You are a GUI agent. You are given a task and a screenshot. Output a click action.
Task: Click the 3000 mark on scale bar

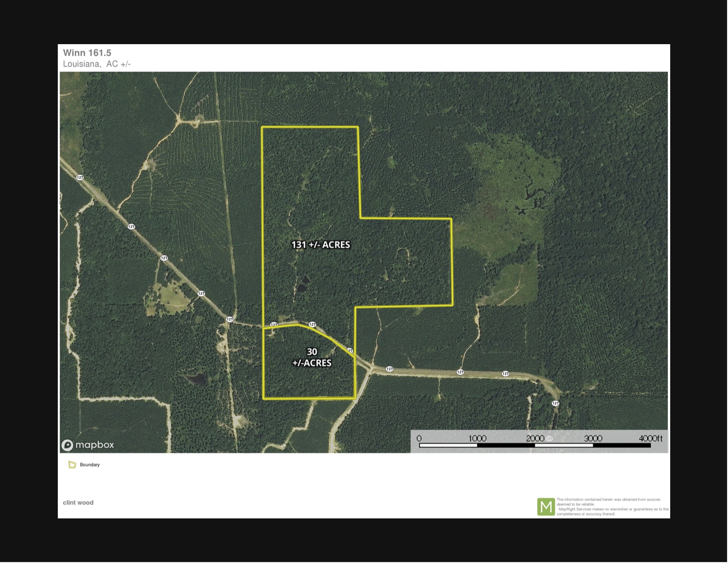pyautogui.click(x=593, y=438)
